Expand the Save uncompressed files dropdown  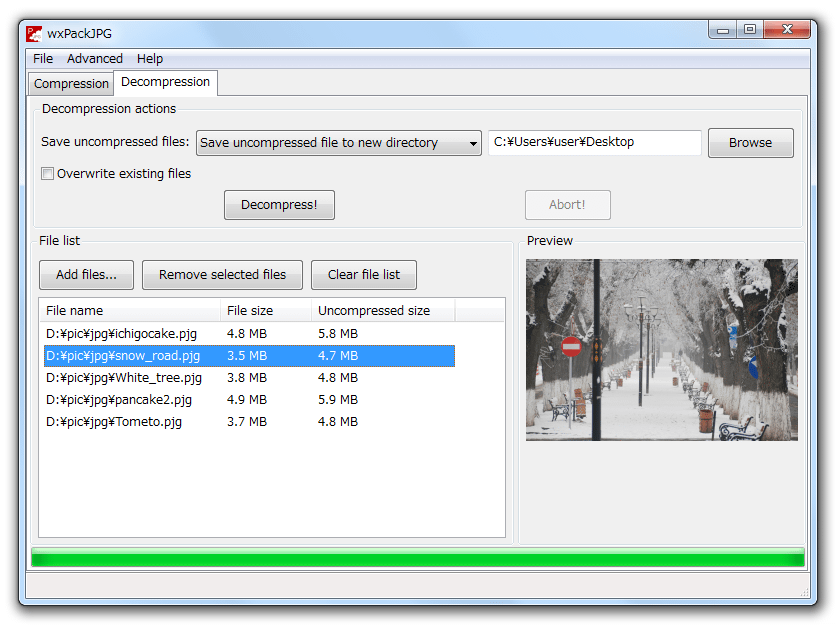pyautogui.click(x=339, y=143)
